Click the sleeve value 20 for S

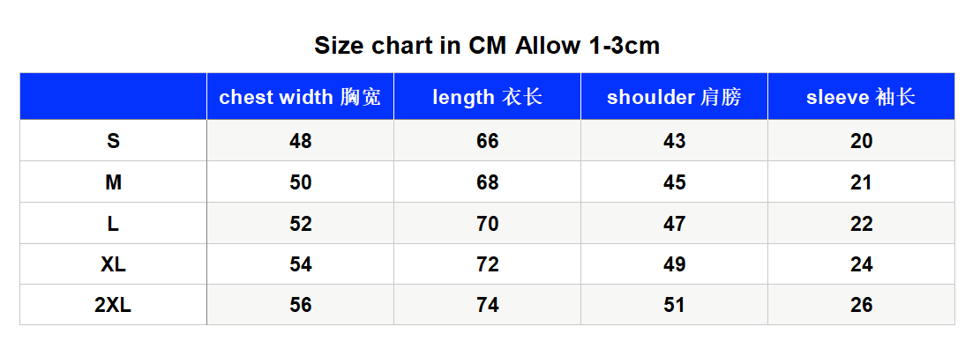[861, 141]
